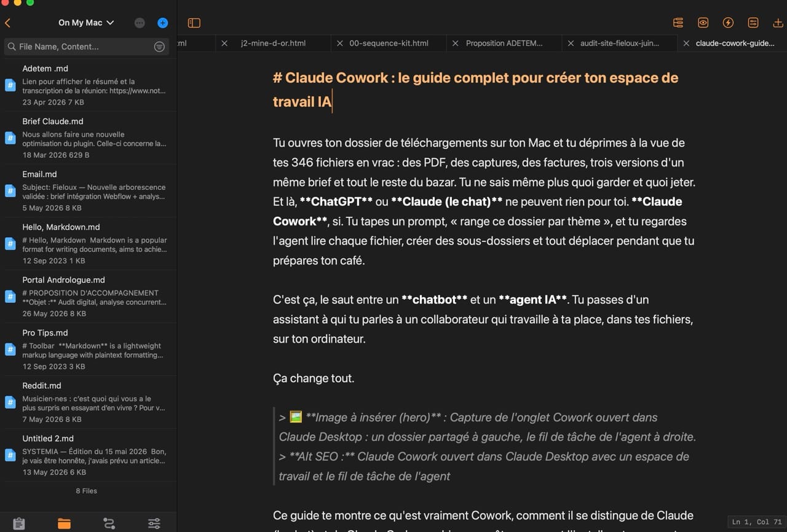Expand the On My Mac location dropdown

click(x=86, y=23)
